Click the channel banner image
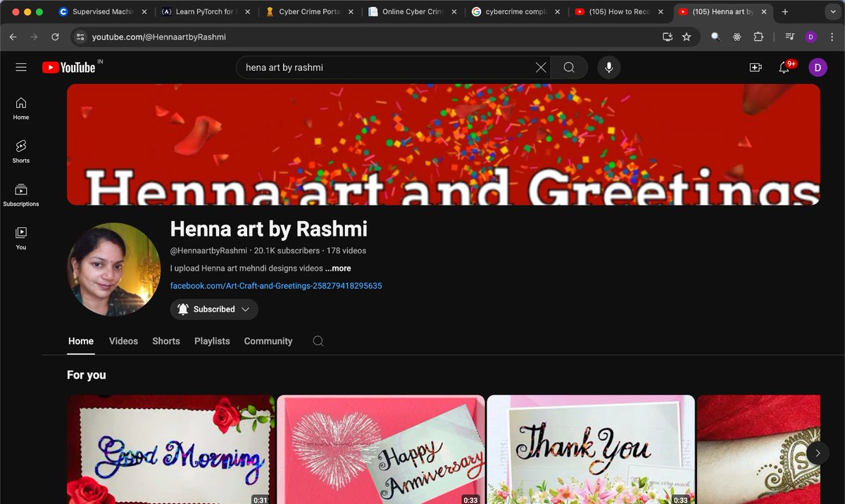The width and height of the screenshot is (845, 504). coord(444,145)
